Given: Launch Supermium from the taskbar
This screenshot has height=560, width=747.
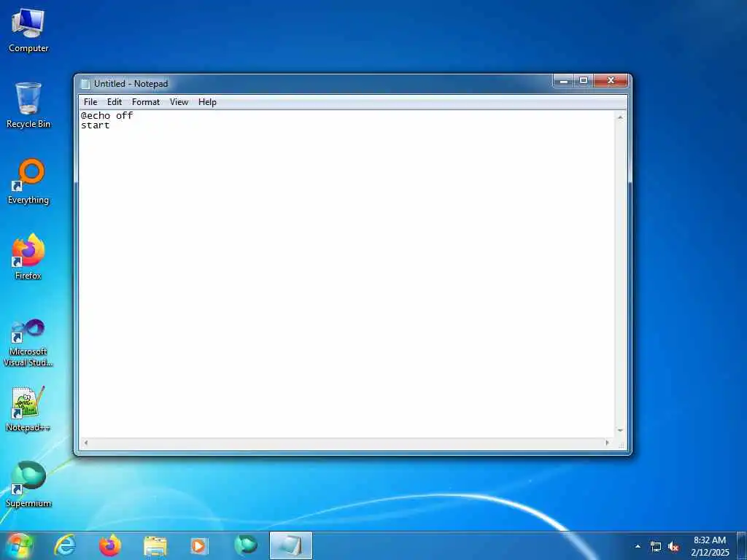Looking at the screenshot, I should tap(245, 545).
